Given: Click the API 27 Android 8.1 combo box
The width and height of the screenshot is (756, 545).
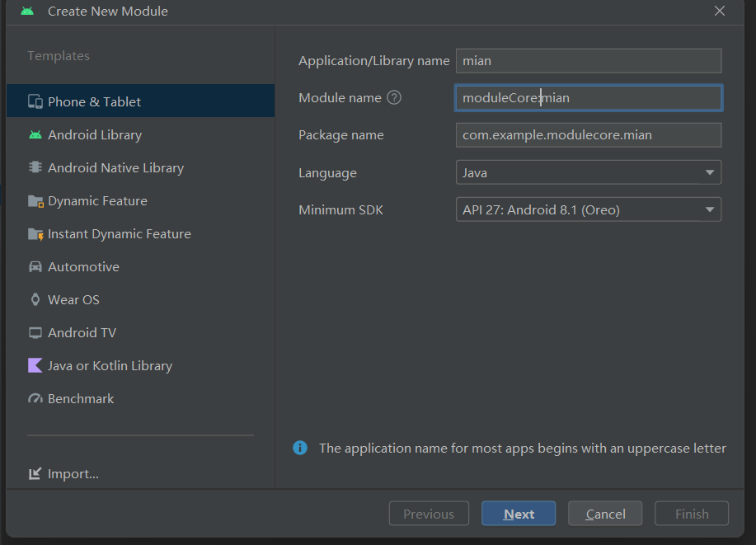Looking at the screenshot, I should coord(589,209).
